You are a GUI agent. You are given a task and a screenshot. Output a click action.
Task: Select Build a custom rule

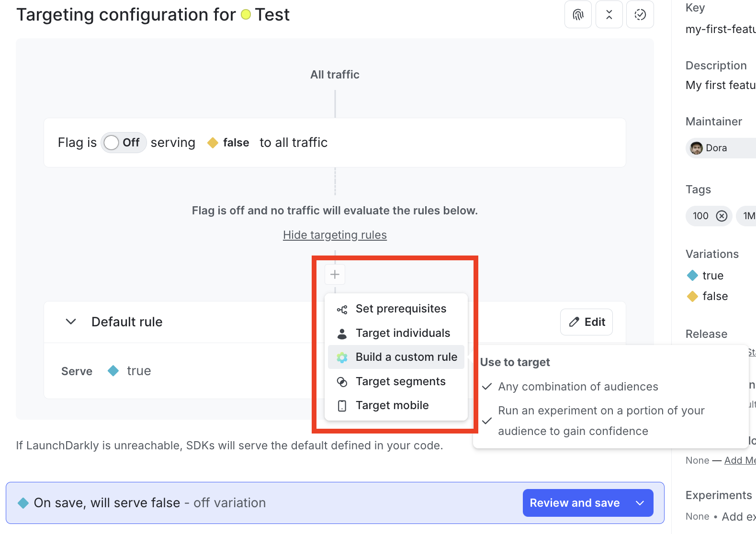406,357
